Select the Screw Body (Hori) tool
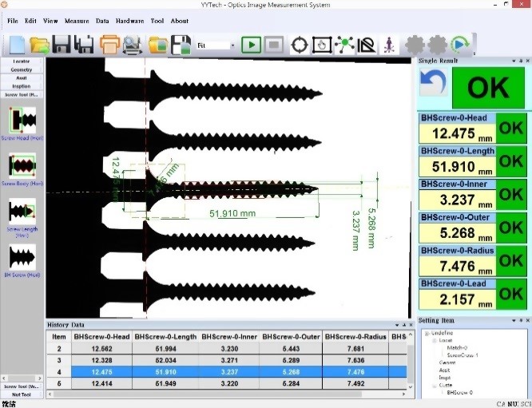The width and height of the screenshot is (532, 408). pyautogui.click(x=22, y=165)
